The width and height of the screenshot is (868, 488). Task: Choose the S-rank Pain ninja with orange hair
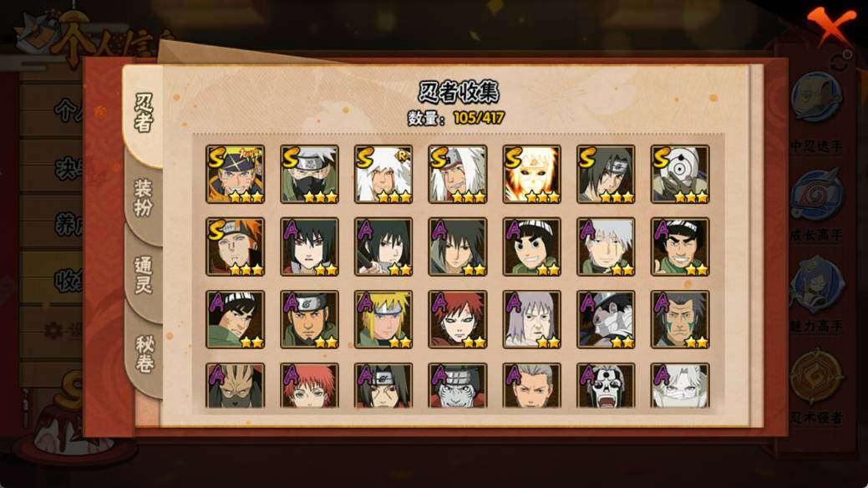235,247
